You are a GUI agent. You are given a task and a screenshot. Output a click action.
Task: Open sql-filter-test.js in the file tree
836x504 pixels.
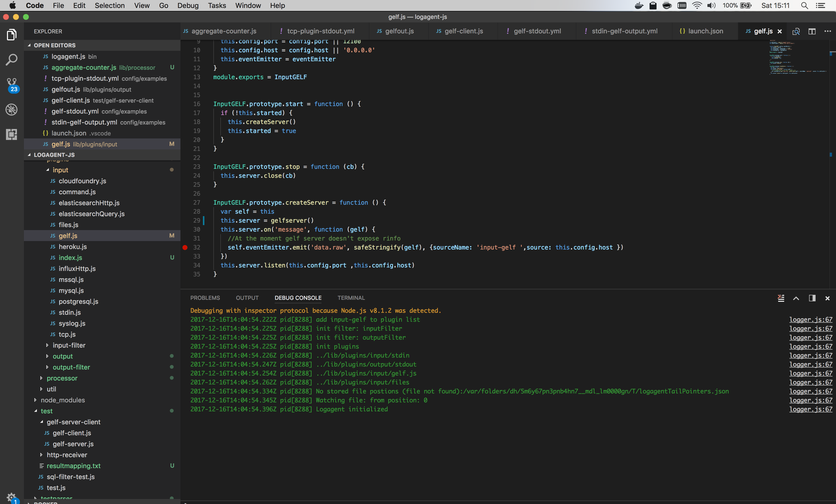click(102, 477)
